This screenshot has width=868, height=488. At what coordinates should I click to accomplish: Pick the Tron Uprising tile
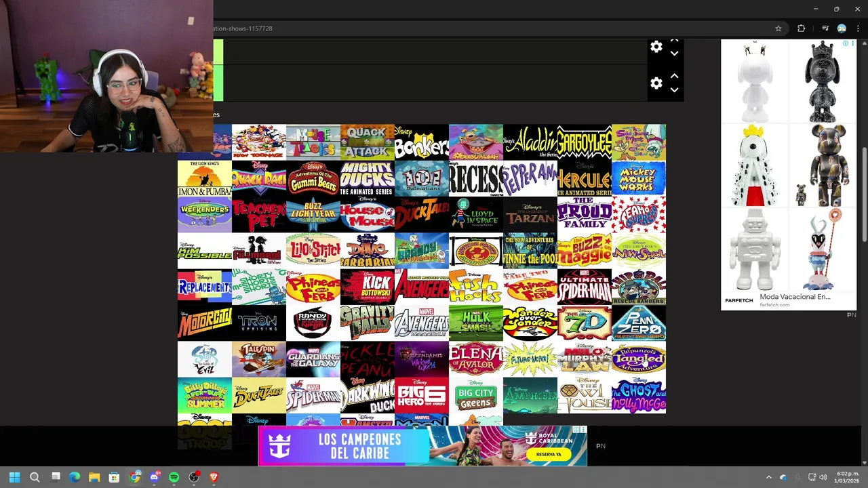pos(258,323)
